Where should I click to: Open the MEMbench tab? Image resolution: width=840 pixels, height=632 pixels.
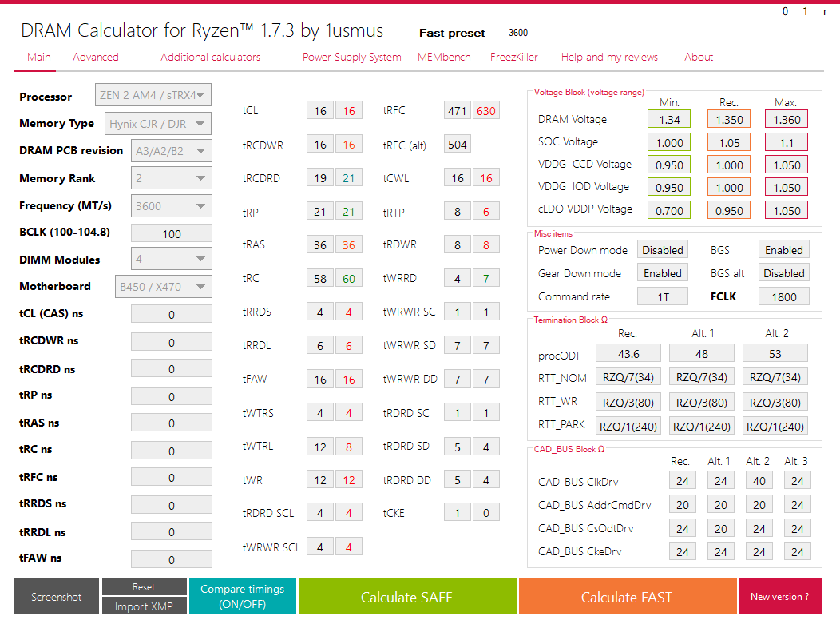click(444, 57)
